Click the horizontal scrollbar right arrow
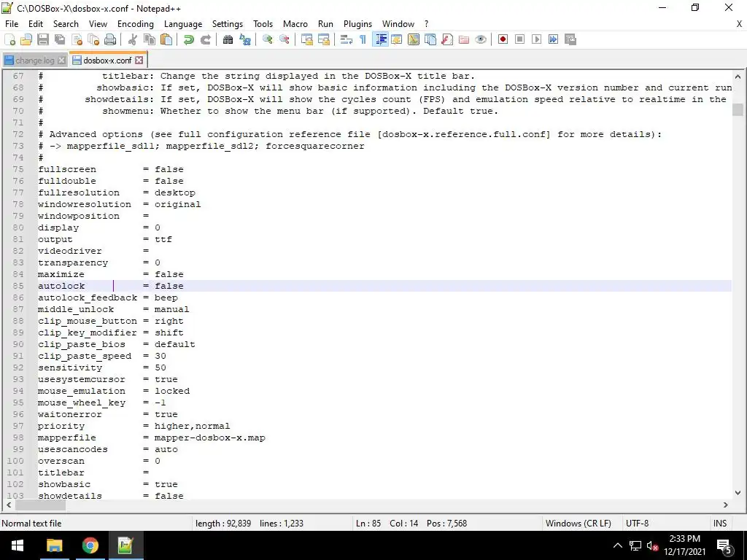 click(x=726, y=505)
